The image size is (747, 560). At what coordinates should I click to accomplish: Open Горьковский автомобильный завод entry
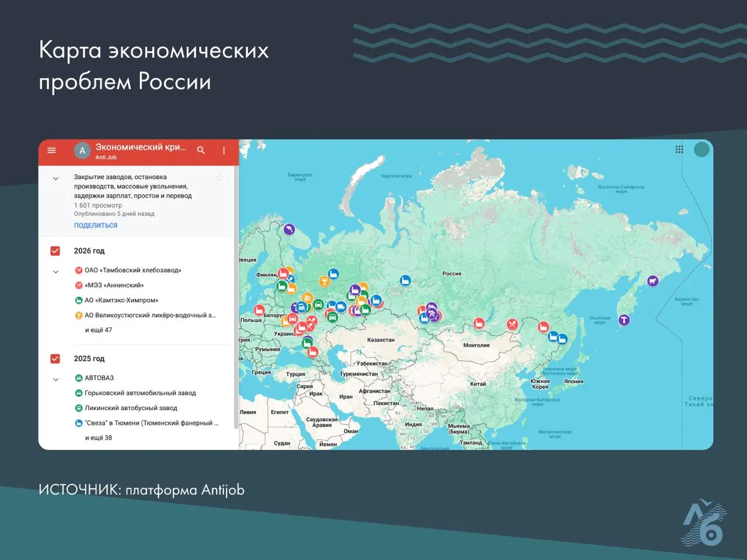(140, 393)
